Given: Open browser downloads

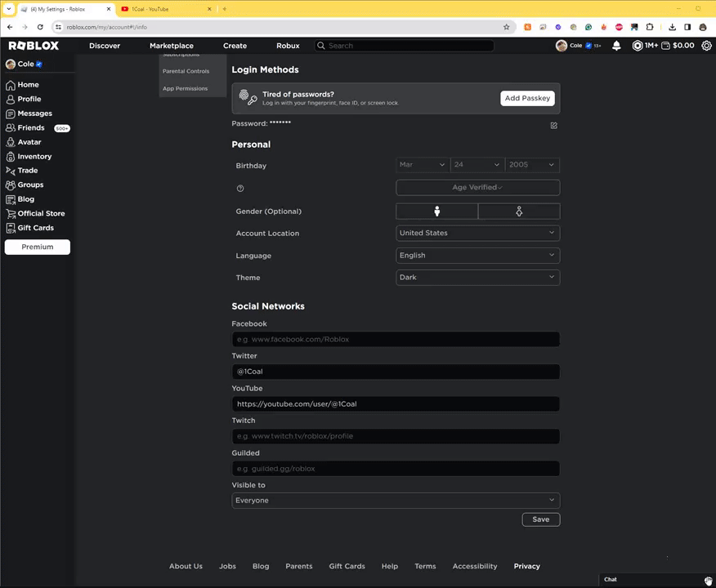Looking at the screenshot, I should click(672, 27).
